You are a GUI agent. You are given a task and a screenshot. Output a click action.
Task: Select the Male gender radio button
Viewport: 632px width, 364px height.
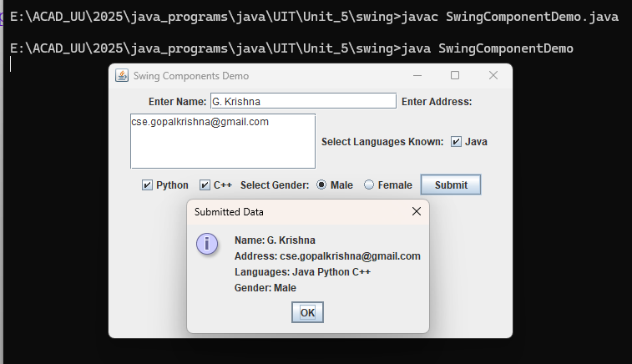(321, 185)
